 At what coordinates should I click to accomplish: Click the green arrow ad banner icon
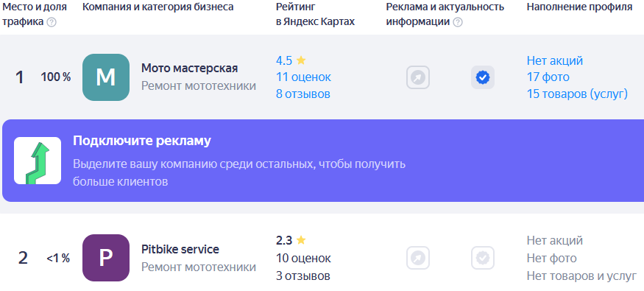pos(38,161)
